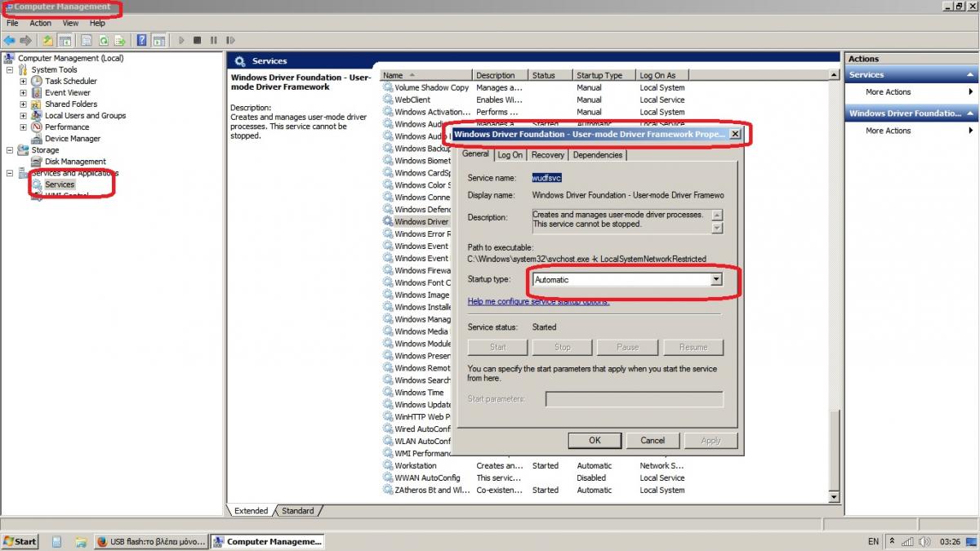Open the Startup type dropdown
Image resolution: width=980 pixels, height=551 pixels.
(716, 279)
